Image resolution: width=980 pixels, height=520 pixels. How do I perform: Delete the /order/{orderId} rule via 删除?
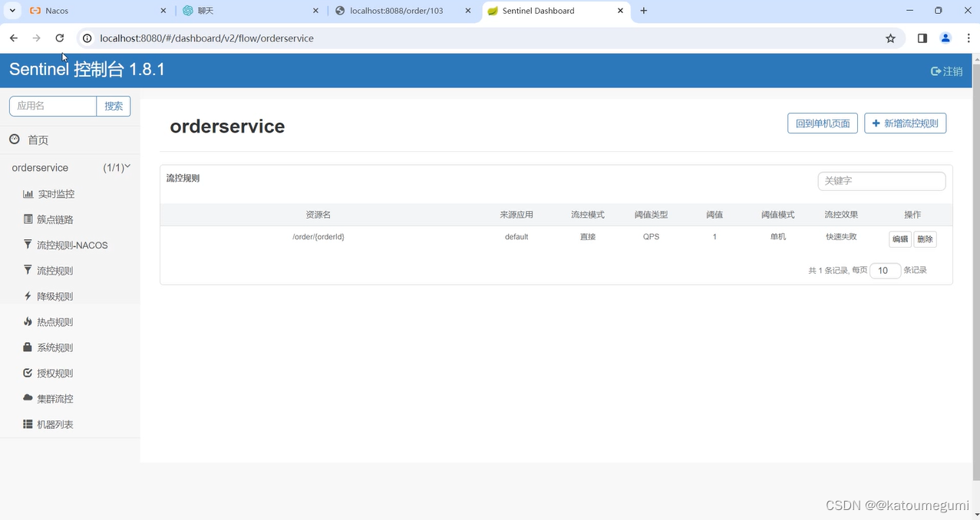pyautogui.click(x=926, y=239)
